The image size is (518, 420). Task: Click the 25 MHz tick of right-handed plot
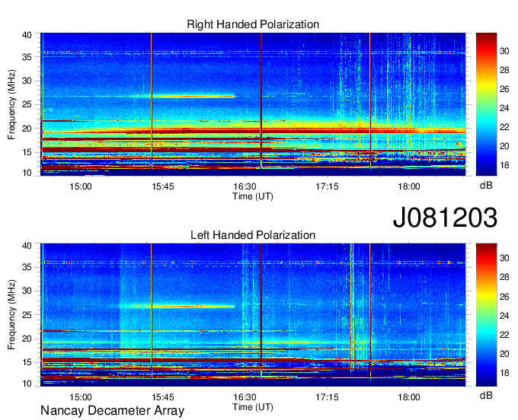point(27,104)
